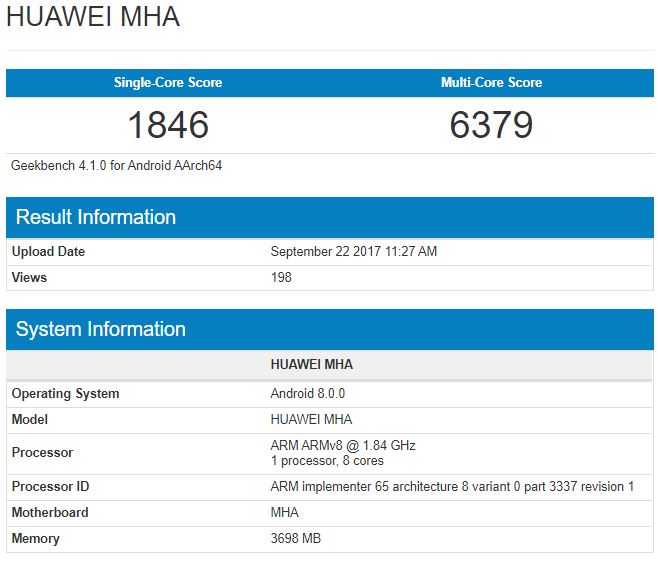Click the single-core score value 1846

click(x=168, y=125)
